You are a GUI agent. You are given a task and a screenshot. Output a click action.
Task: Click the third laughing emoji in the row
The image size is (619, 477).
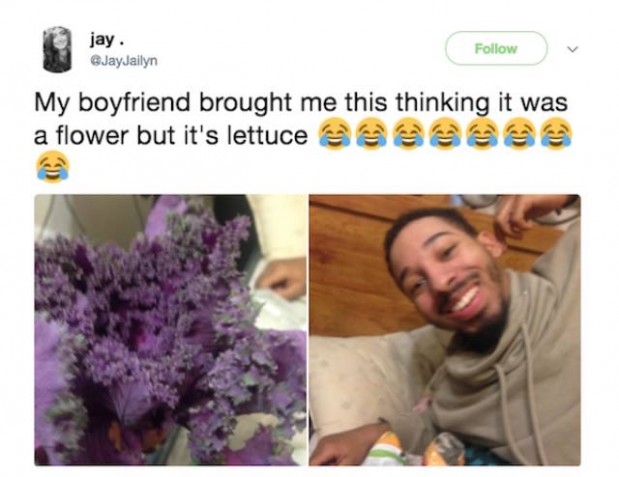click(408, 134)
